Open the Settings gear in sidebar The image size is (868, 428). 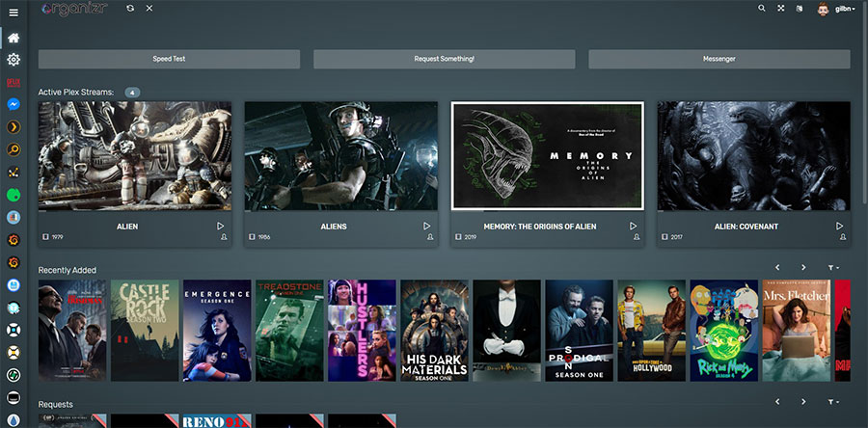click(x=14, y=60)
